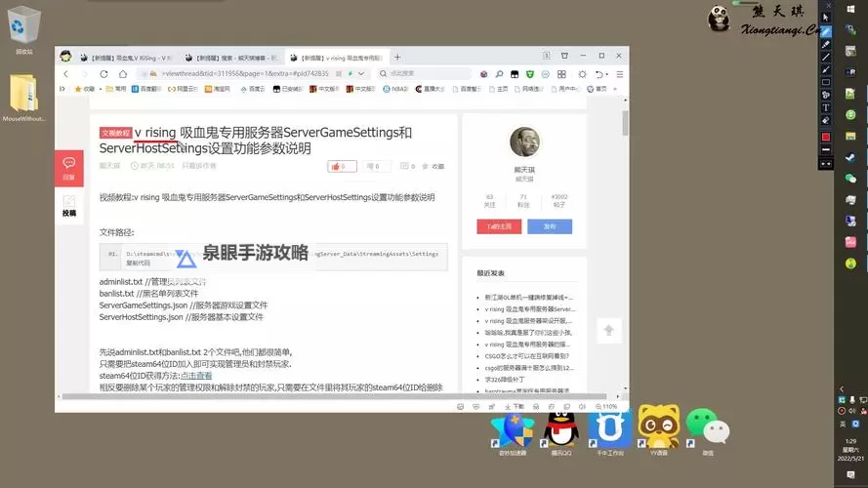
Task: Open the skin shirt icon in title bar
Action: click(x=564, y=56)
